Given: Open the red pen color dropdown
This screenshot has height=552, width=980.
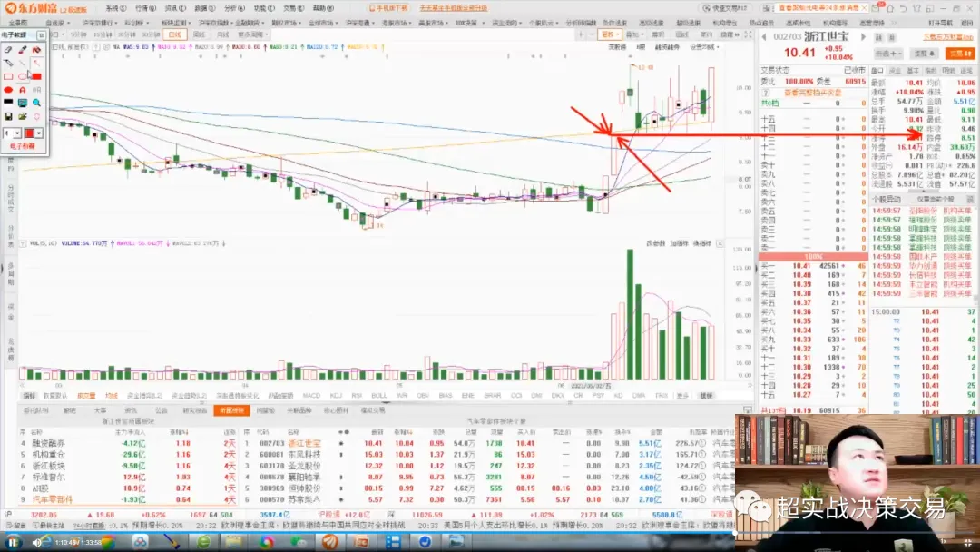Looking at the screenshot, I should pyautogui.click(x=39, y=133).
